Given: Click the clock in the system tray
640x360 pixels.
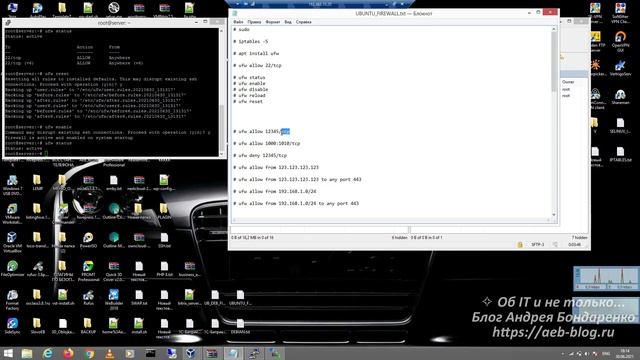Looking at the screenshot, I should pos(625,353).
